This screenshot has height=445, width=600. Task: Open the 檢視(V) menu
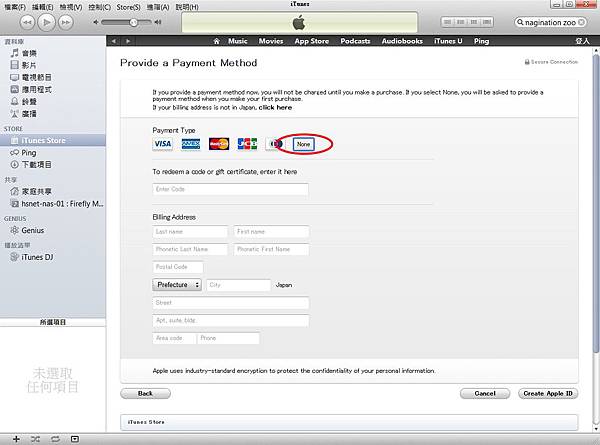[x=70, y=7]
